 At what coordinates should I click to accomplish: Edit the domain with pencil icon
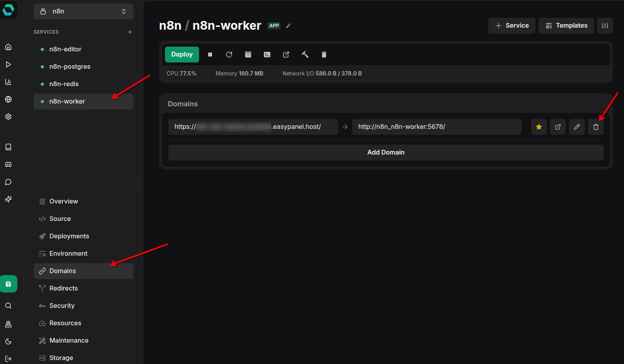coord(577,127)
